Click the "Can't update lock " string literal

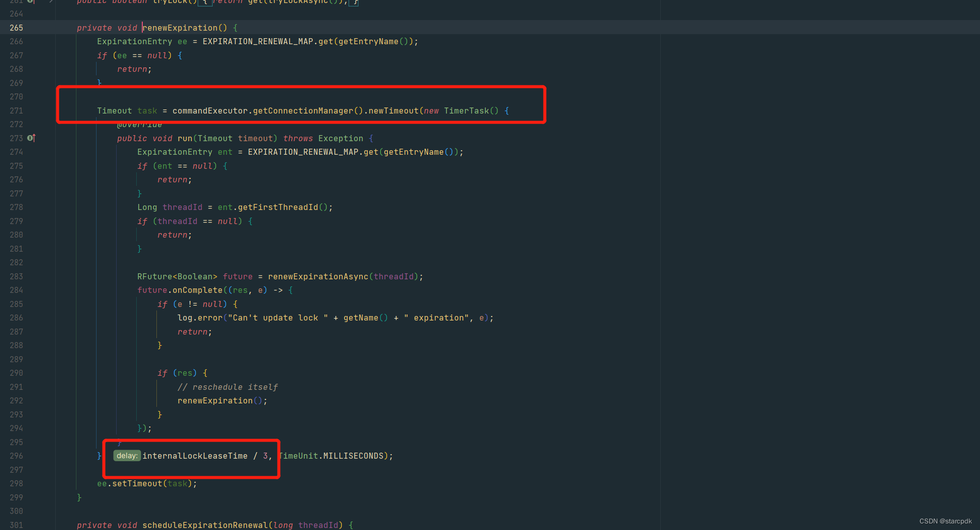point(278,317)
